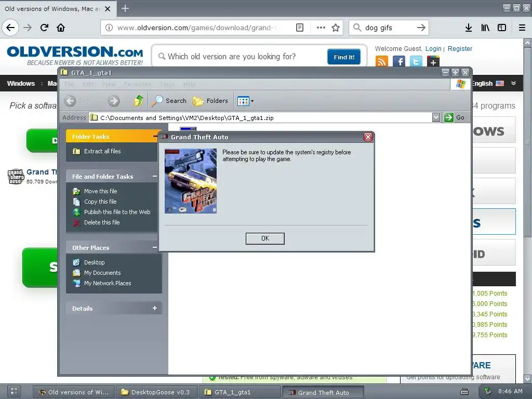Open page actions three-dots menu
Screen dimensions: 532x399
click(x=321, y=28)
